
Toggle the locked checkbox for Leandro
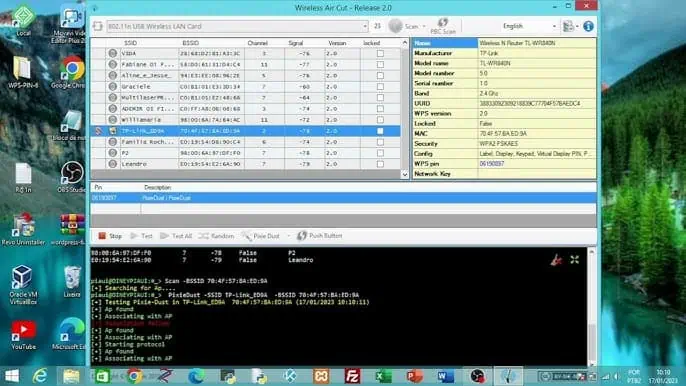coord(380,164)
